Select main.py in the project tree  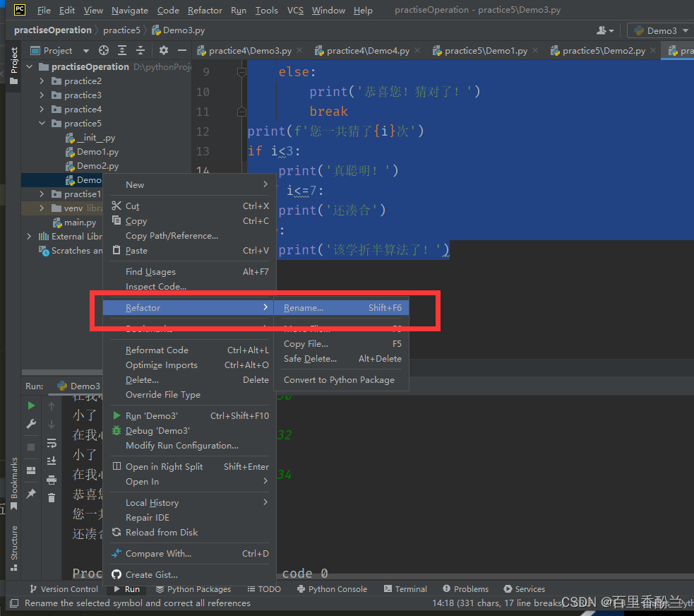click(80, 223)
